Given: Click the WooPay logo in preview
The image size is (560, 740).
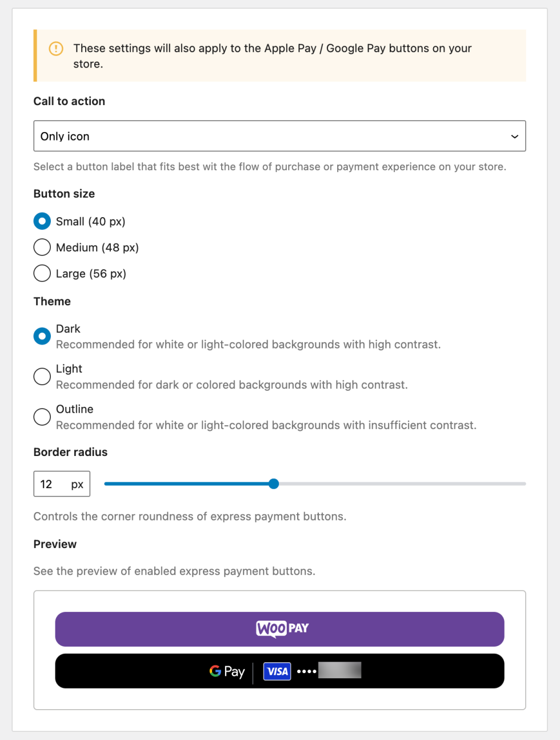Looking at the screenshot, I should click(282, 629).
